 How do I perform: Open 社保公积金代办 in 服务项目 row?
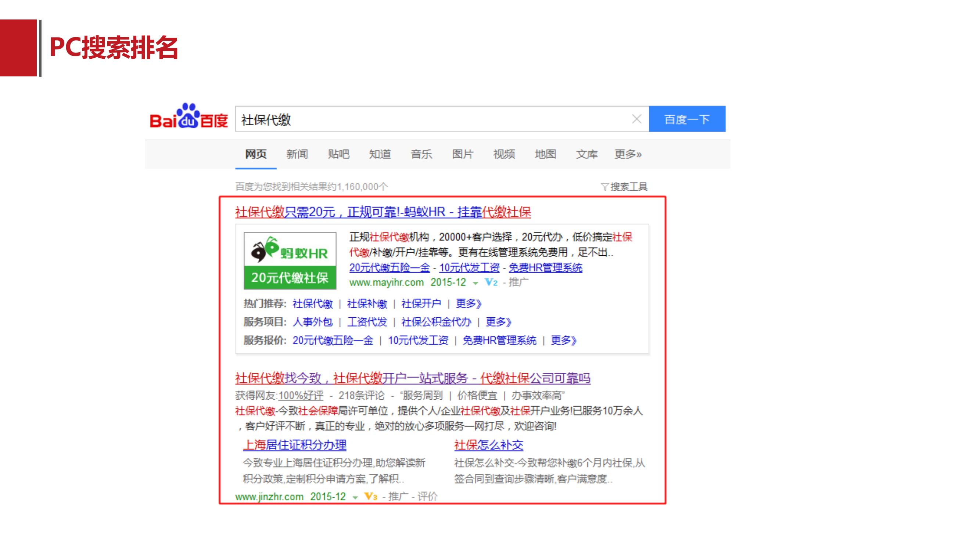tap(437, 322)
